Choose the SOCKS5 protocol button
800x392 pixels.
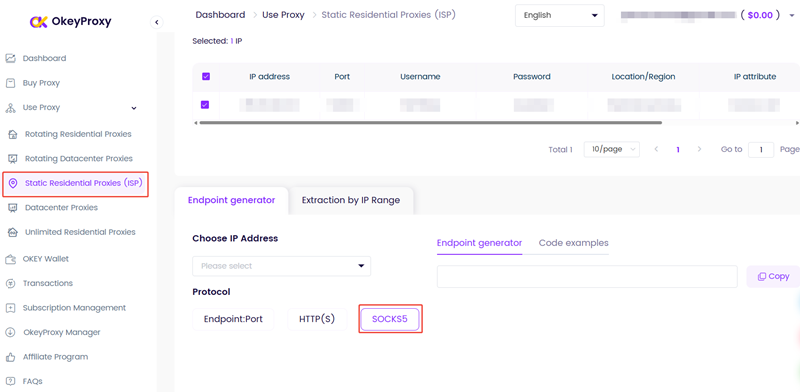pyautogui.click(x=390, y=320)
